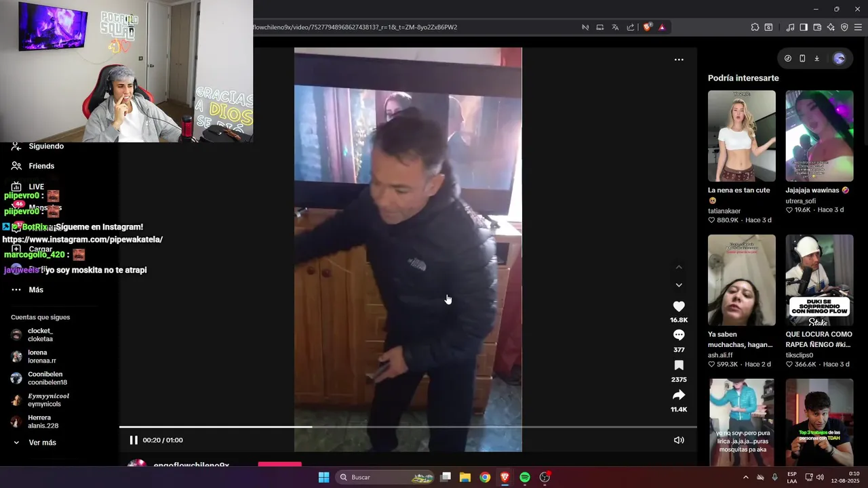868x488 pixels.
Task: Click the taskbar Buscar search box
Action: (384, 477)
